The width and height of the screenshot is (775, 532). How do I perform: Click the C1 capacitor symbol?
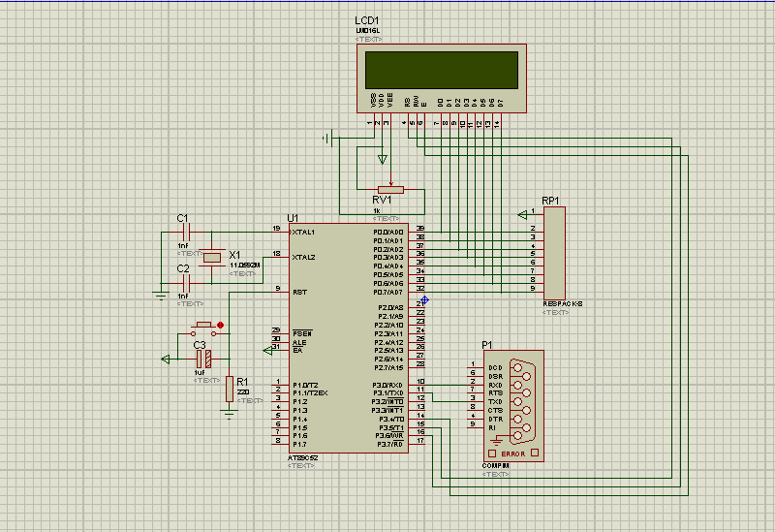click(186, 232)
